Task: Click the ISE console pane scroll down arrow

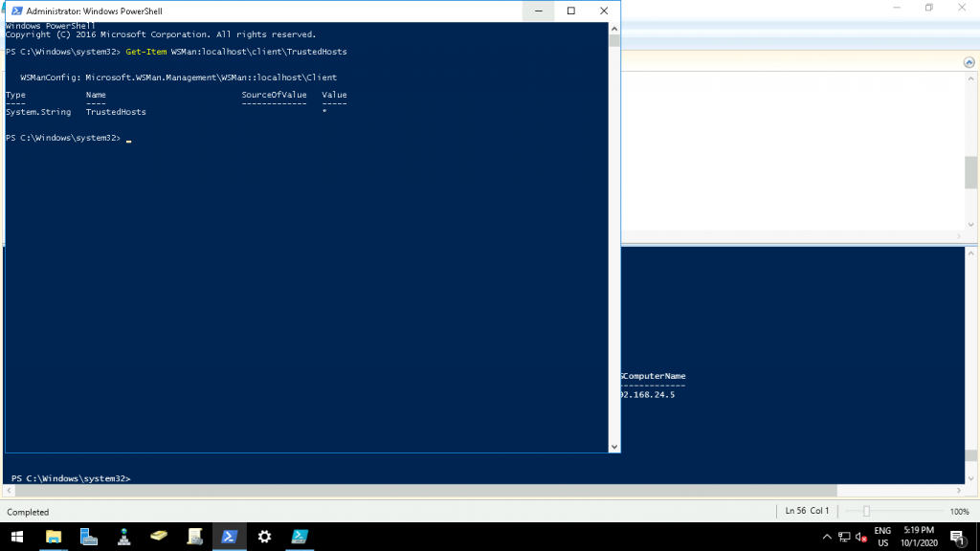Action: 970,479
